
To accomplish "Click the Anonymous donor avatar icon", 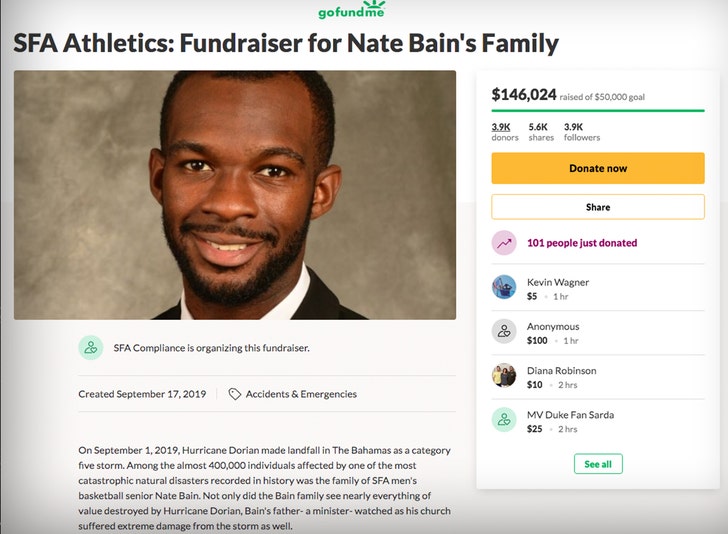I will point(504,332).
